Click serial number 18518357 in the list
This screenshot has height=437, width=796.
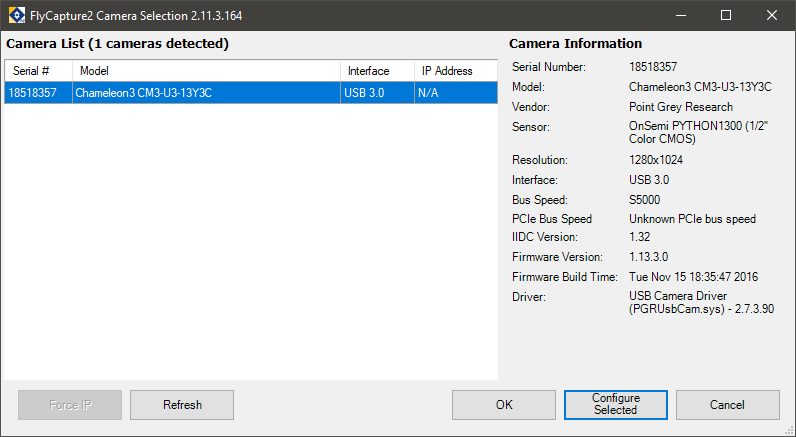pyautogui.click(x=32, y=93)
